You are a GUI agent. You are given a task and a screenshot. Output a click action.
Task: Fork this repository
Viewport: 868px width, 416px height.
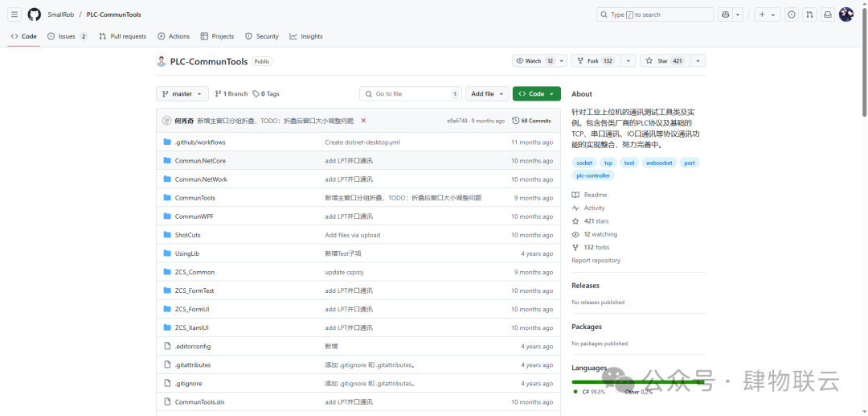click(x=596, y=61)
